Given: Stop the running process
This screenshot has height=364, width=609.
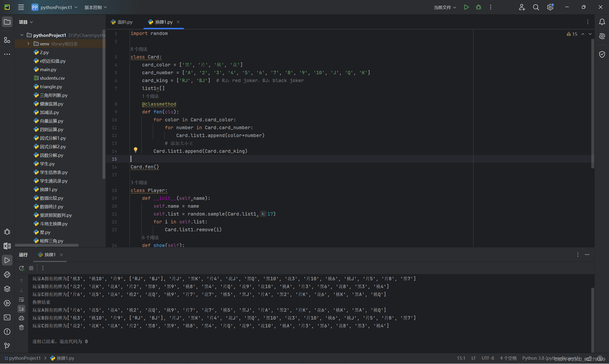Looking at the screenshot, I should (x=31, y=268).
